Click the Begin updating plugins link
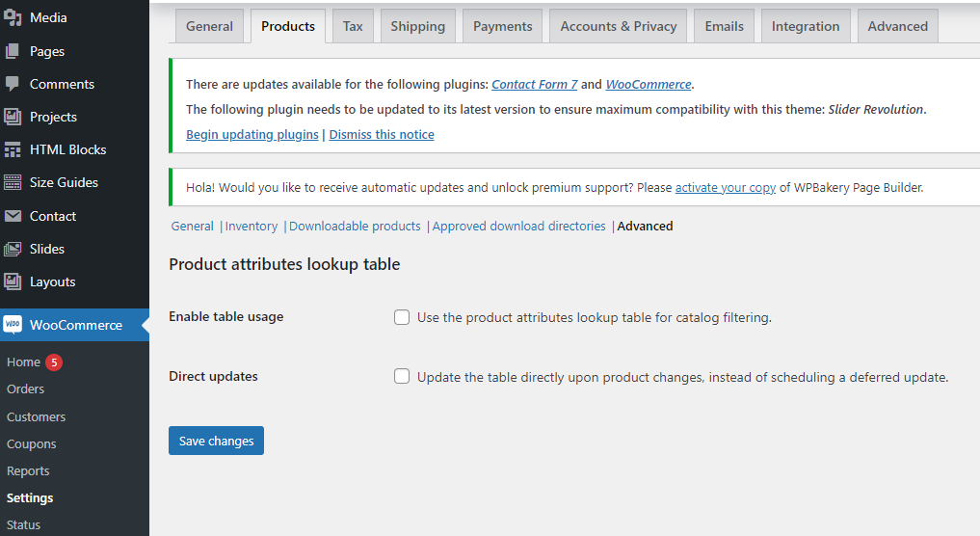 pos(252,134)
